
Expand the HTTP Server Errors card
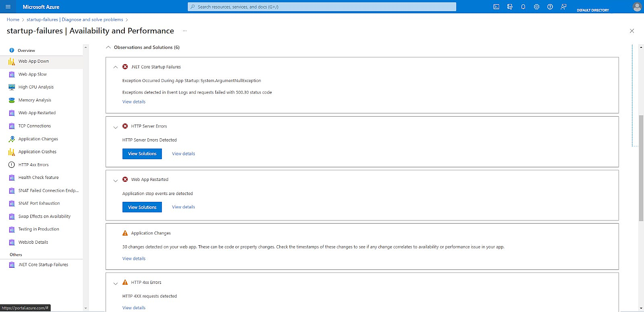[x=116, y=127]
